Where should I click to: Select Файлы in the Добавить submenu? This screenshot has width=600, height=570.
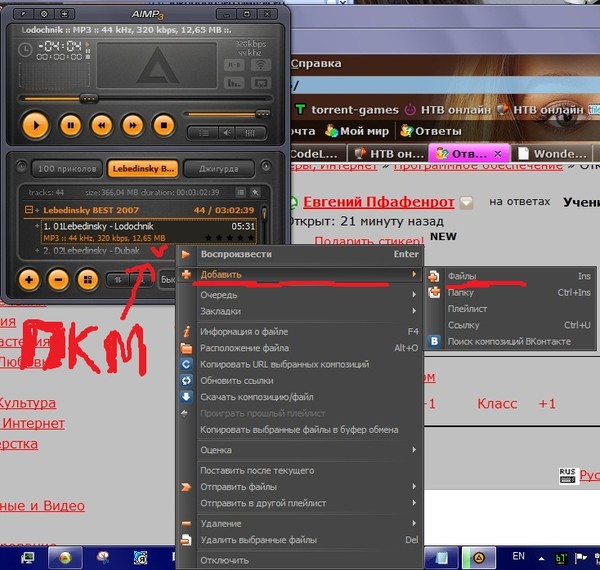click(510, 276)
